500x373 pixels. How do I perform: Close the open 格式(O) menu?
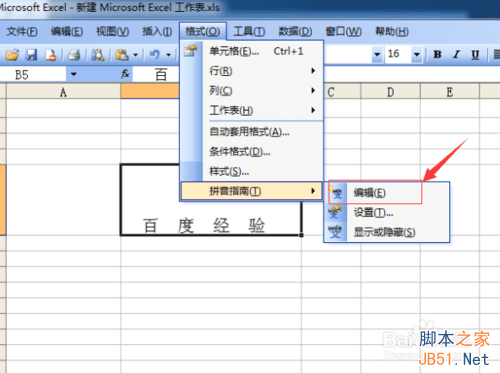(203, 32)
